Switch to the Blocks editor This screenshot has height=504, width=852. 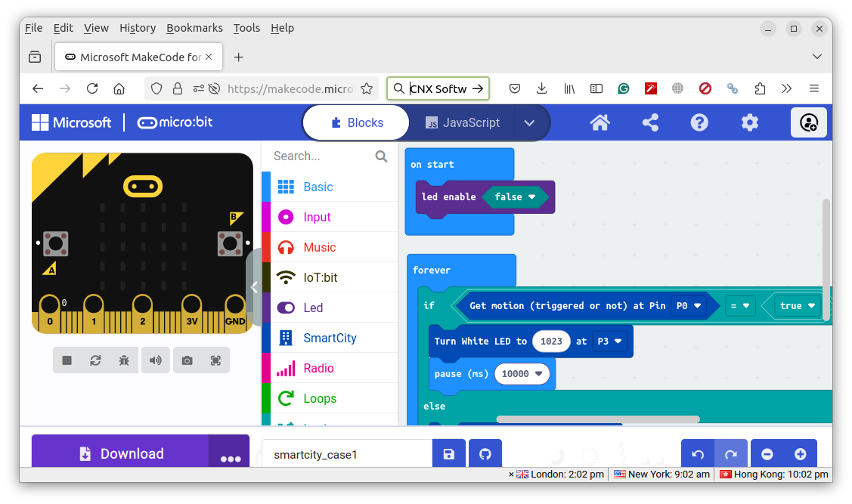357,122
